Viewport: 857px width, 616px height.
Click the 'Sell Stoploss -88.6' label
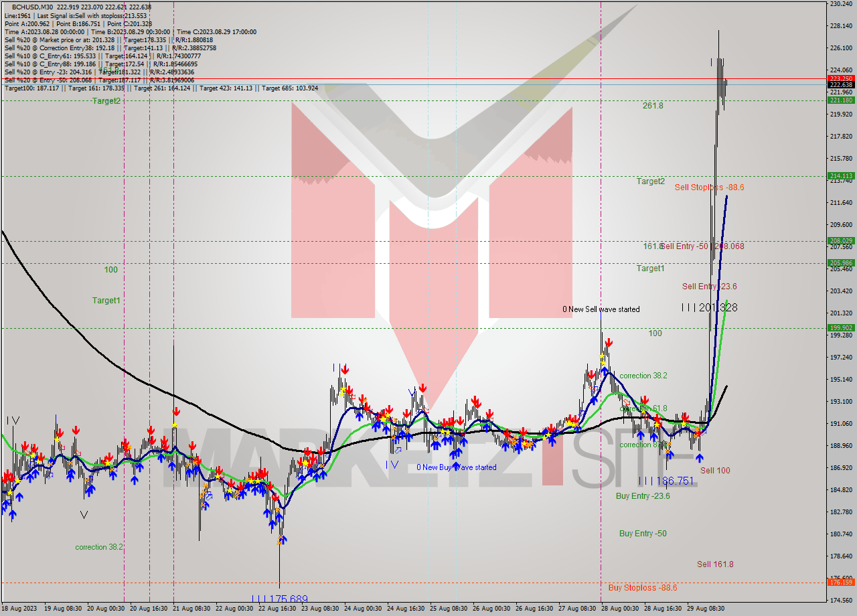tap(709, 187)
